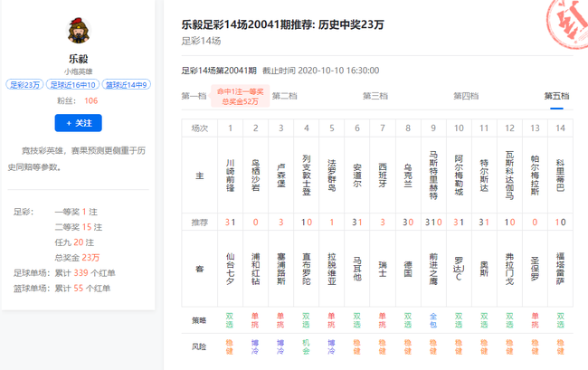Click the 足彩14场 subtitle

pos(201,41)
